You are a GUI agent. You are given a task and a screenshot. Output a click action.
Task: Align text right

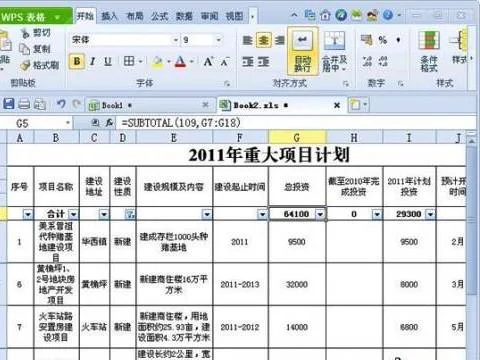pos(279,41)
